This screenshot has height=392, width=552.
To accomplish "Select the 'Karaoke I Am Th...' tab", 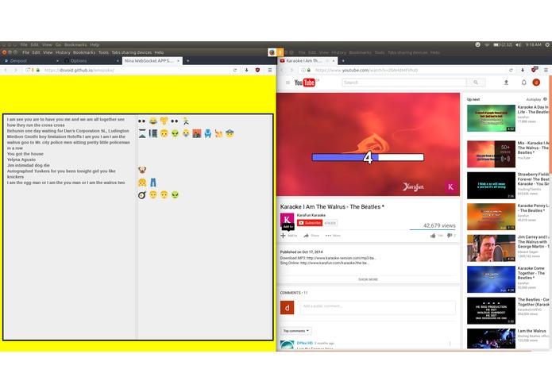I will click(x=307, y=61).
